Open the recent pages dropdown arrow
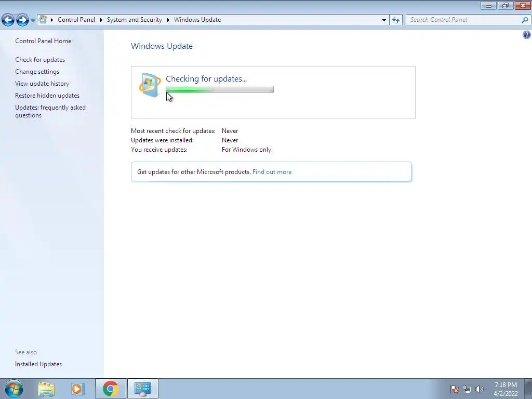The width and height of the screenshot is (532, 399). point(33,20)
